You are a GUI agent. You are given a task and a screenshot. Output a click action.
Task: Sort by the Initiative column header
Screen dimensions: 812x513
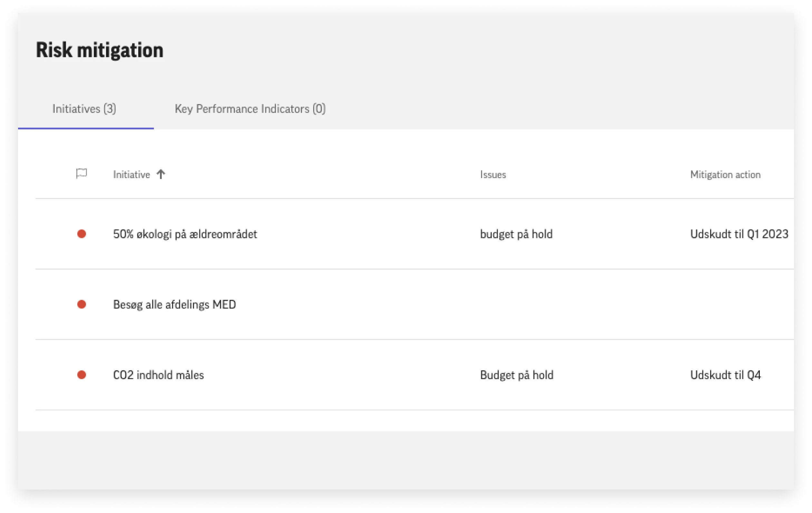(x=131, y=175)
